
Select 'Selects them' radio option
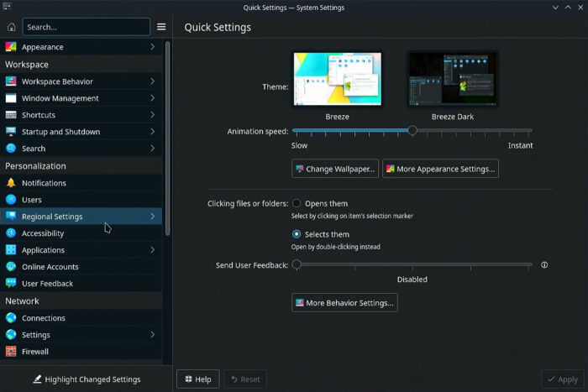click(297, 234)
